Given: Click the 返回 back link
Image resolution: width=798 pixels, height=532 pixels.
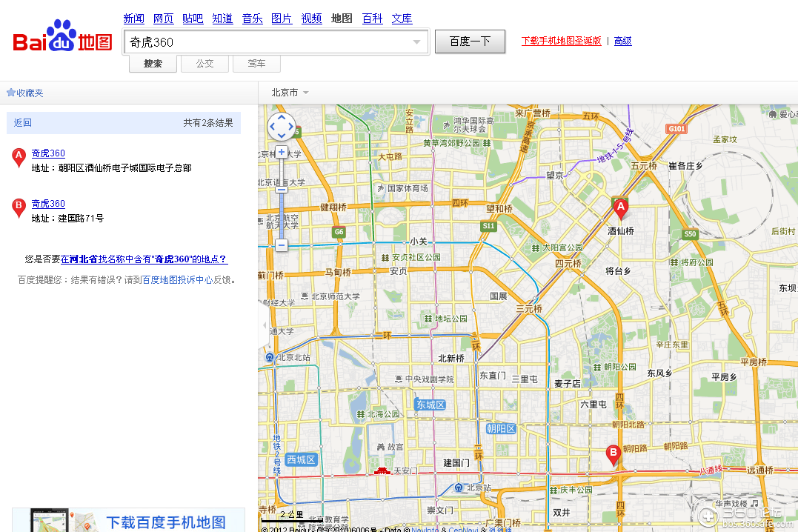Looking at the screenshot, I should (x=22, y=122).
